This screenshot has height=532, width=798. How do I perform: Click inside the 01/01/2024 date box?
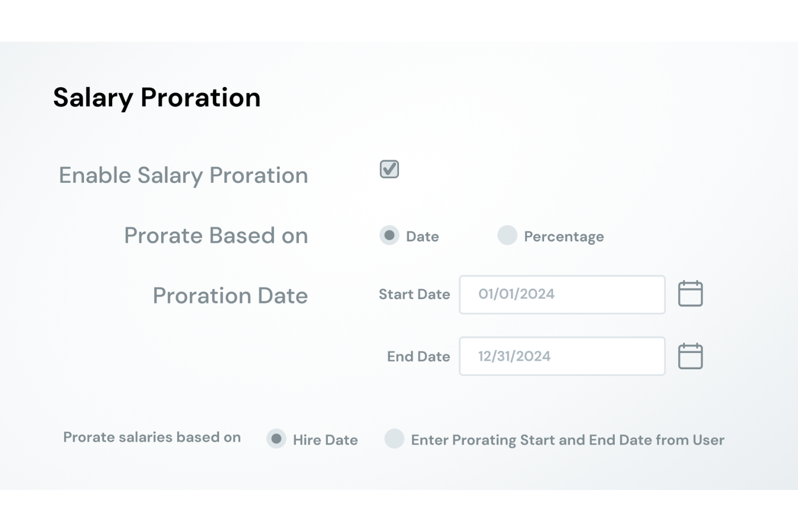click(x=562, y=294)
